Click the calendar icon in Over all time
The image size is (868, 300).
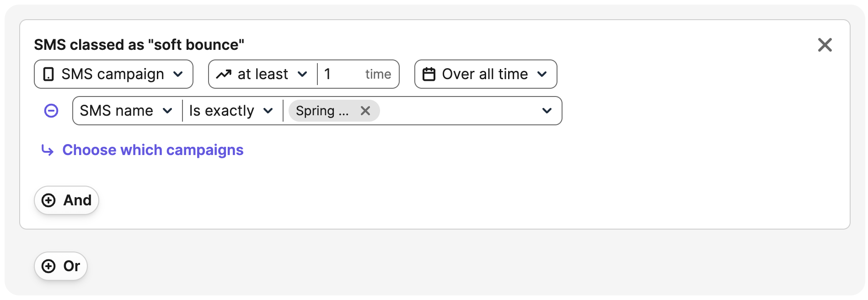pyautogui.click(x=429, y=74)
